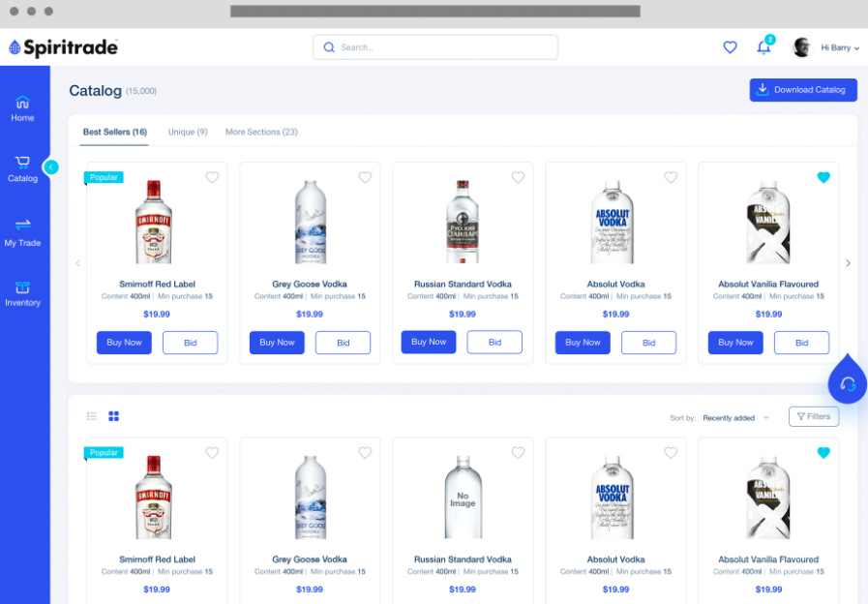The width and height of the screenshot is (868, 604).
Task: Click Bid for Russian Standard Vodka
Action: [494, 342]
